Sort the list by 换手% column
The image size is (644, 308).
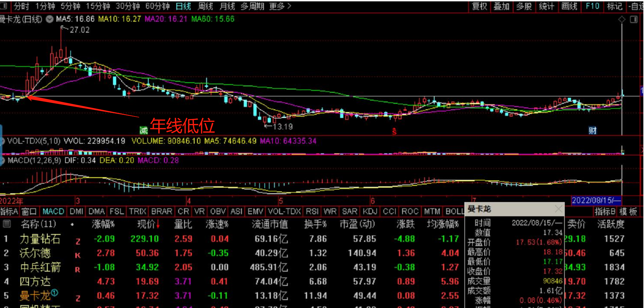point(315,224)
